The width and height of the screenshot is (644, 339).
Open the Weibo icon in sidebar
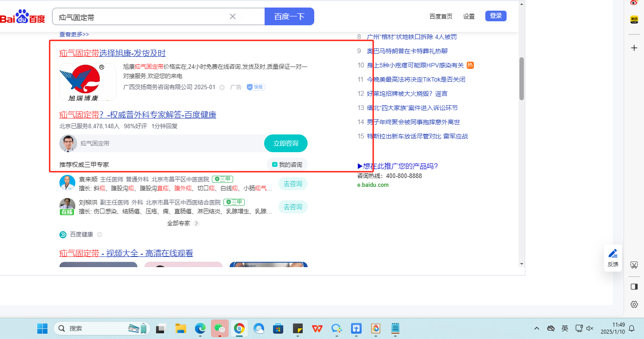(634, 3)
